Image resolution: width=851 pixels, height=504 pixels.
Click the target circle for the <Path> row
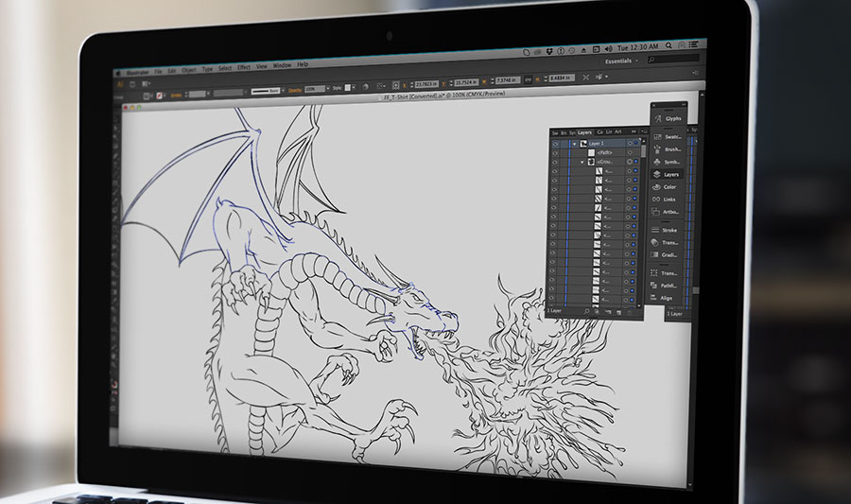pyautogui.click(x=630, y=152)
